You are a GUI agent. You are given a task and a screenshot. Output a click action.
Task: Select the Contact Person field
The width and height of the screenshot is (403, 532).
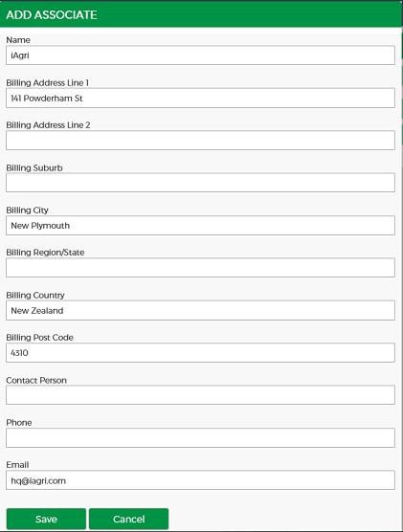pos(200,394)
